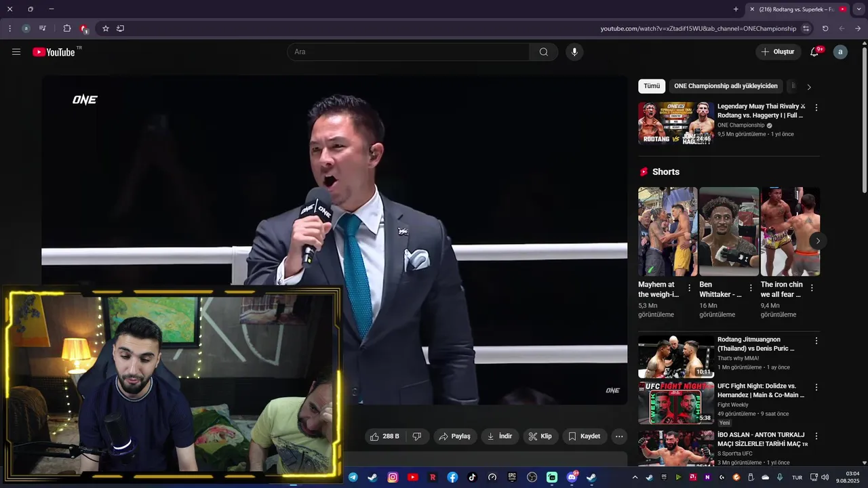Open the three-dot more actions under video
This screenshot has height=488, width=868.
click(x=618, y=436)
